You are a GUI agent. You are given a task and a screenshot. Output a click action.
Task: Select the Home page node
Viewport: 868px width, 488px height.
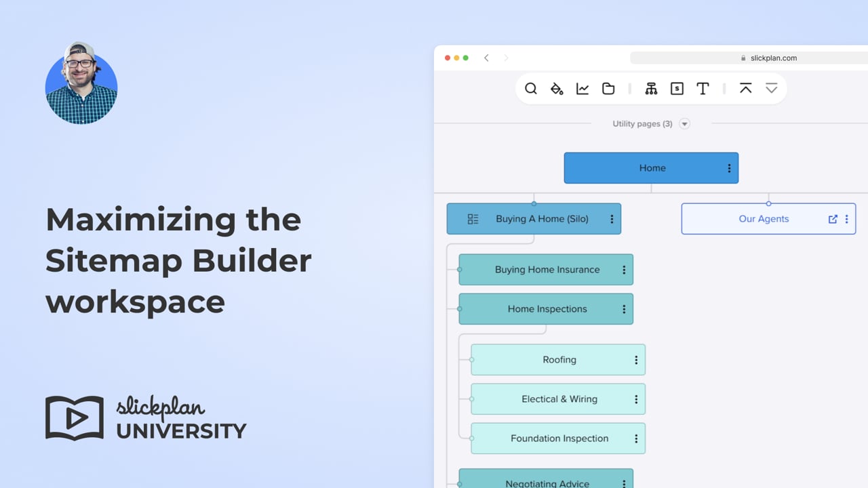(x=651, y=168)
